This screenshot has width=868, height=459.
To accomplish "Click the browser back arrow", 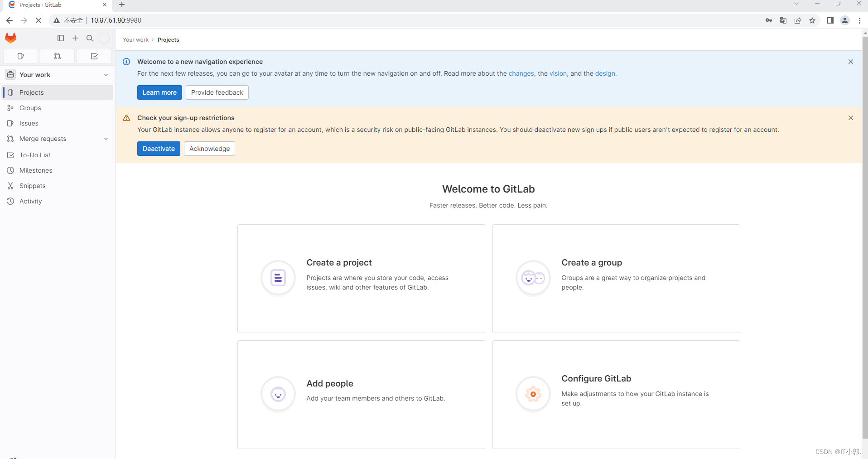I will click(10, 20).
